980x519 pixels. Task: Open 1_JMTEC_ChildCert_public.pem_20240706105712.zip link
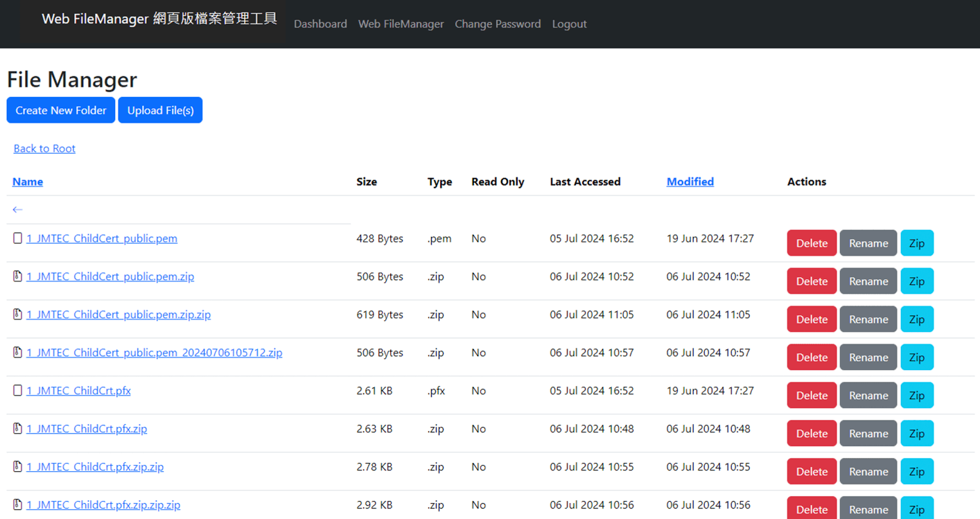155,353
